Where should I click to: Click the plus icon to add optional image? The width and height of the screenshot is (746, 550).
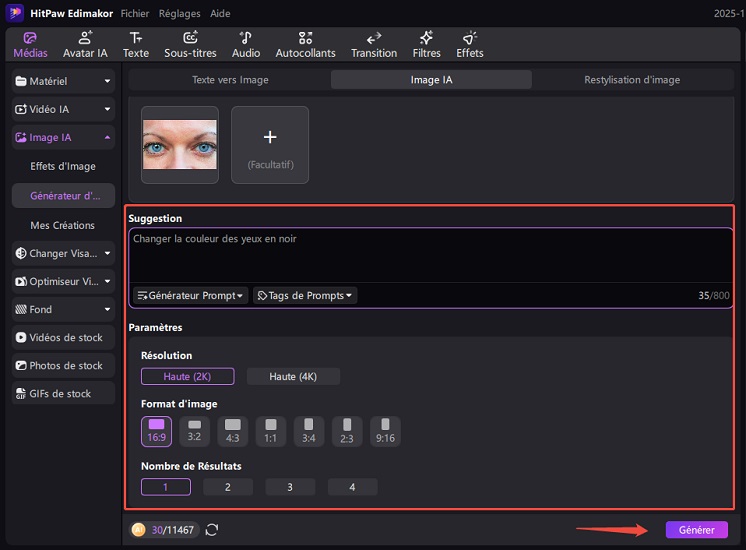tap(270, 137)
